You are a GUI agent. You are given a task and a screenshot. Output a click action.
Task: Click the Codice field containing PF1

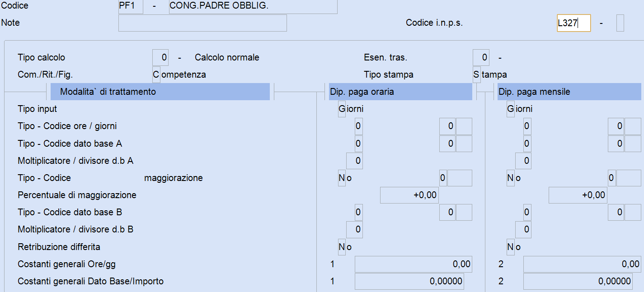(131, 6)
